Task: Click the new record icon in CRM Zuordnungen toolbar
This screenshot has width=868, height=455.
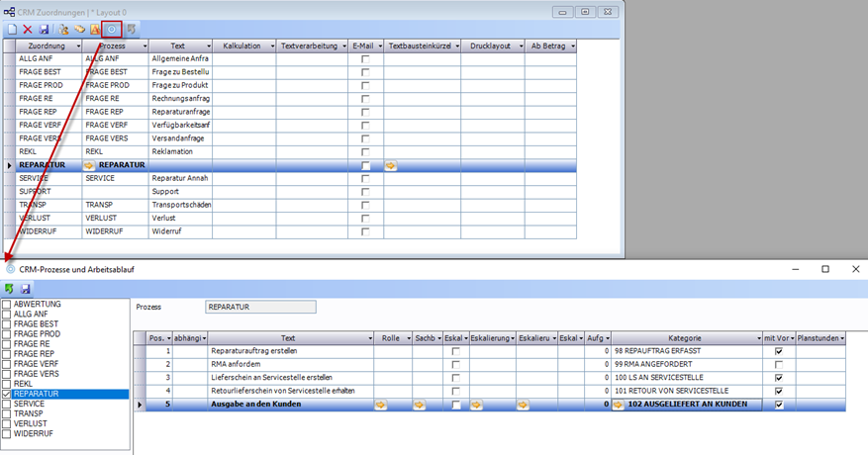Action: pos(12,30)
